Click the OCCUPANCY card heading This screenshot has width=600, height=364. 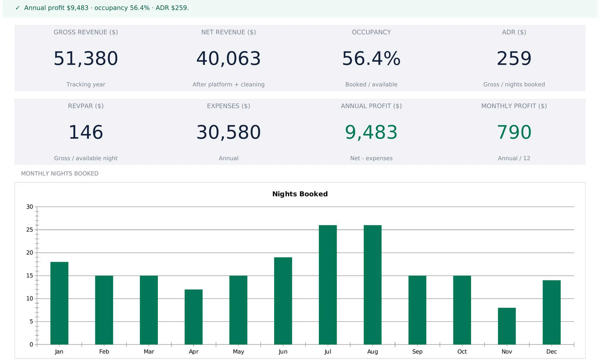pos(371,32)
